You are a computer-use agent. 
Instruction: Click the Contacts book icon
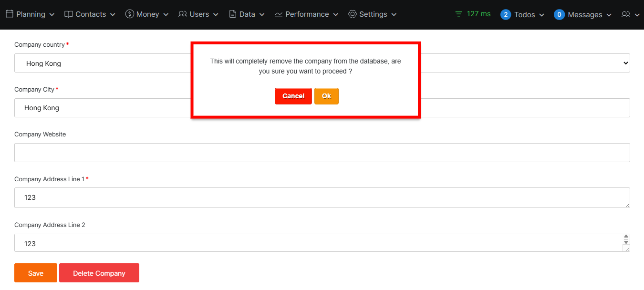(69, 14)
